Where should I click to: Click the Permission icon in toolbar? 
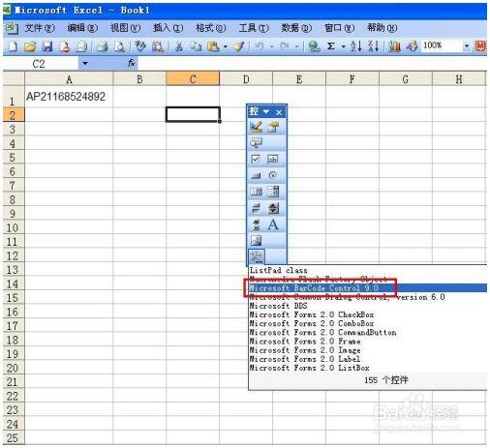pos(65,46)
